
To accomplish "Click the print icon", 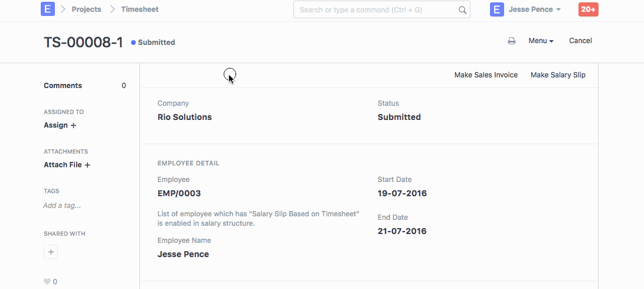I will click(512, 41).
